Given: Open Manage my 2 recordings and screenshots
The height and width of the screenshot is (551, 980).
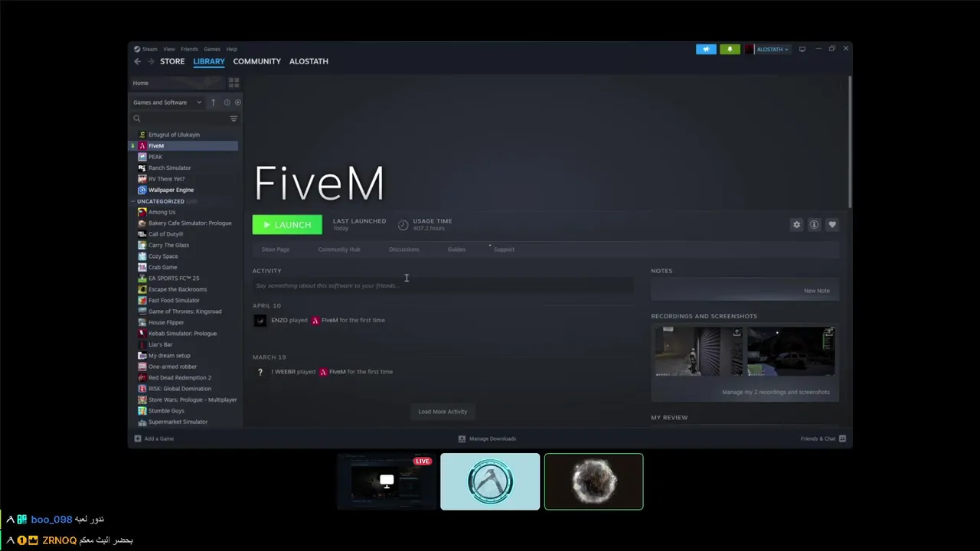Looking at the screenshot, I should (776, 392).
